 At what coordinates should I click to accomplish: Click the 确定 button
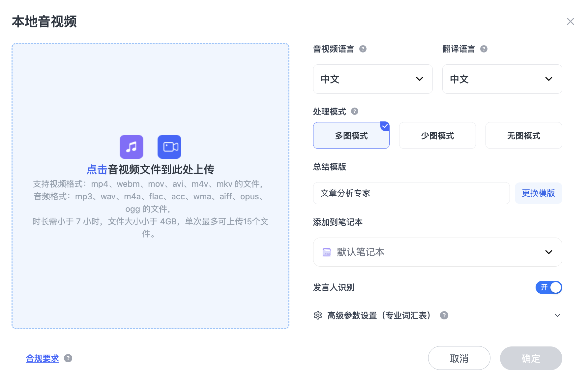click(531, 358)
